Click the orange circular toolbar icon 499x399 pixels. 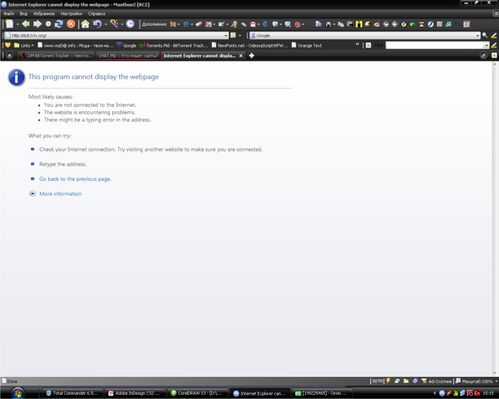coord(71,24)
